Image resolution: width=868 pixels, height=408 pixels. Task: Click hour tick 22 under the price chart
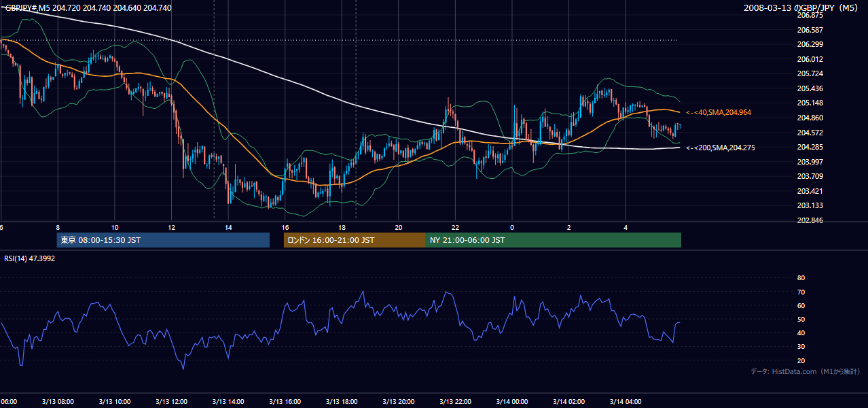point(455,227)
